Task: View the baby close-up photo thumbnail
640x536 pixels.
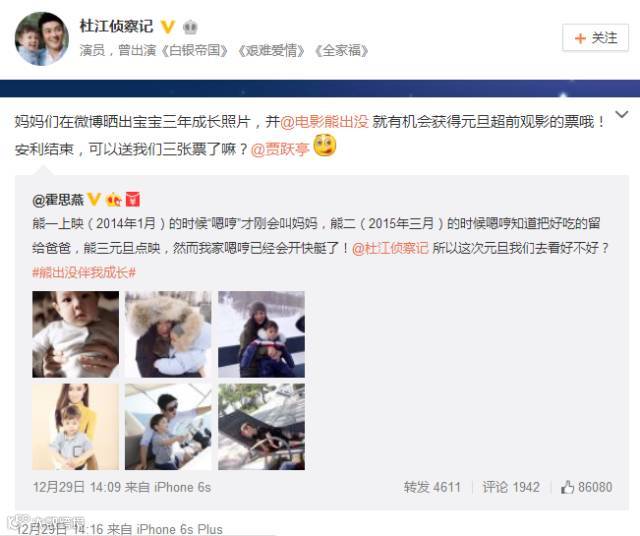Action: tap(76, 334)
